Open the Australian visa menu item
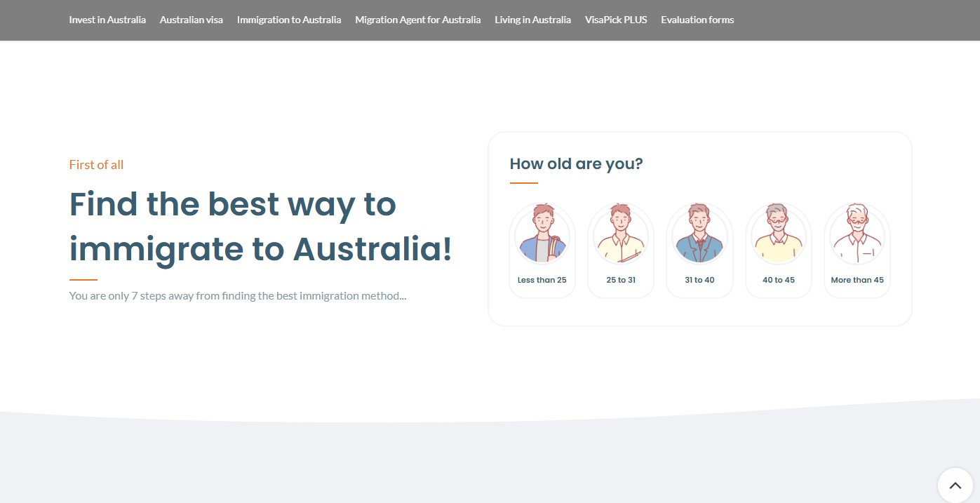980x503 pixels. coord(192,20)
